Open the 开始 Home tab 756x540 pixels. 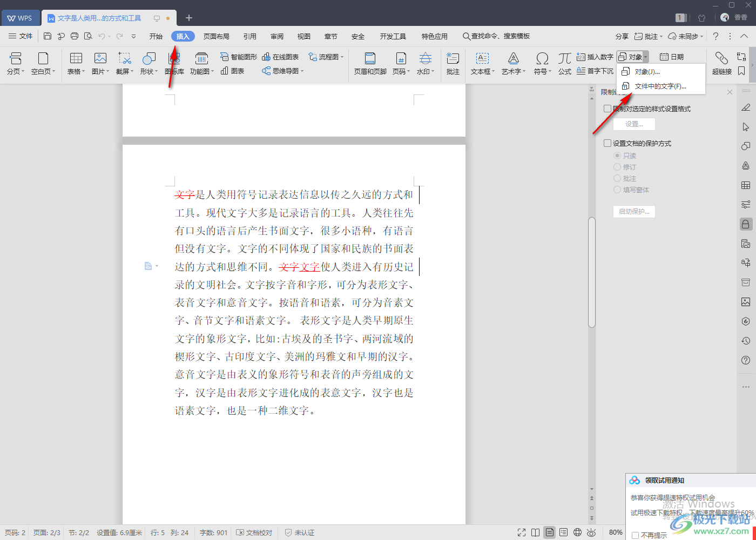(156, 36)
